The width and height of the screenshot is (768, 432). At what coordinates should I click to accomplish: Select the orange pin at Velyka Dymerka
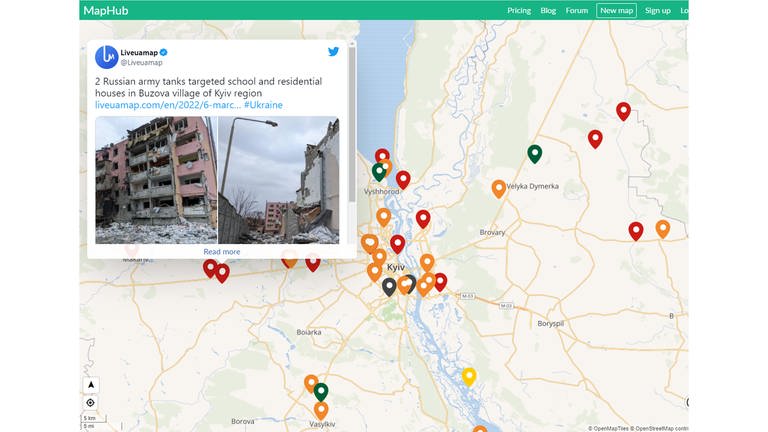[x=499, y=188]
